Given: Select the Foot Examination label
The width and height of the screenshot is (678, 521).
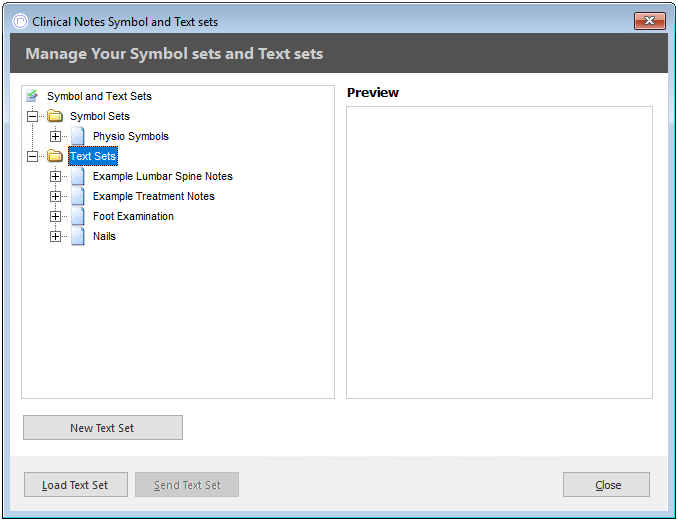Looking at the screenshot, I should tap(133, 216).
